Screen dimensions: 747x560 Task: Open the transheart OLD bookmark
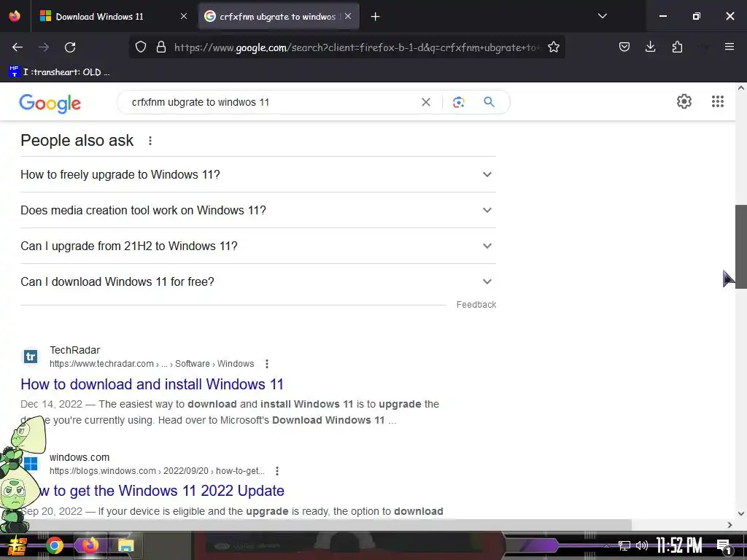pos(59,72)
